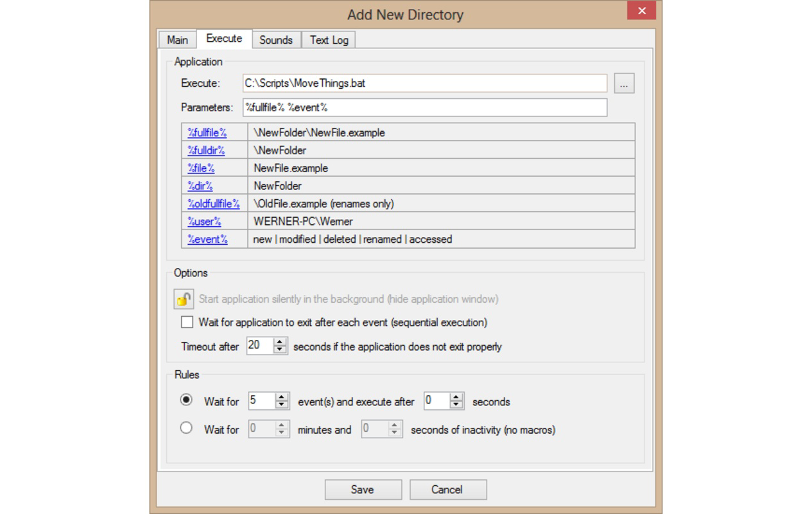Image resolution: width=812 pixels, height=514 pixels.
Task: Insert the %file% macro link
Action: (200, 168)
